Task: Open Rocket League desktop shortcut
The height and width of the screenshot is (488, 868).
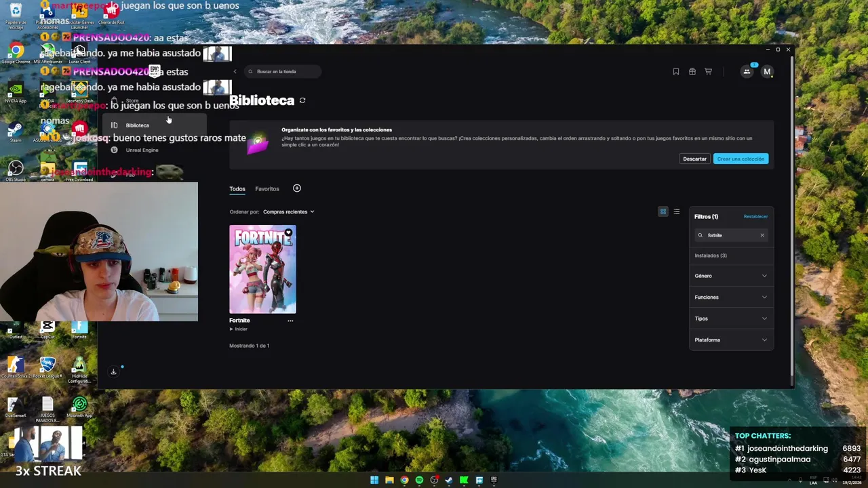Action: click(x=47, y=368)
